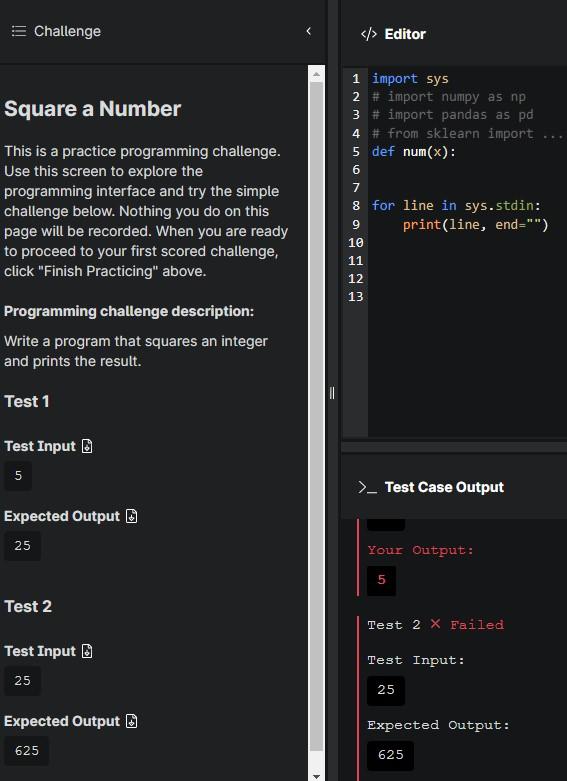Click the print(line, end="") code line
Image resolution: width=567 pixels, height=781 pixels.
(x=475, y=225)
